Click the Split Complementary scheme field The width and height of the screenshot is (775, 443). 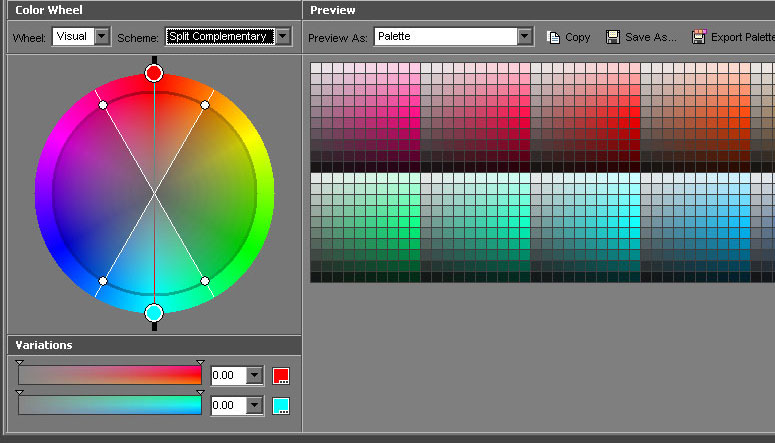[220, 36]
